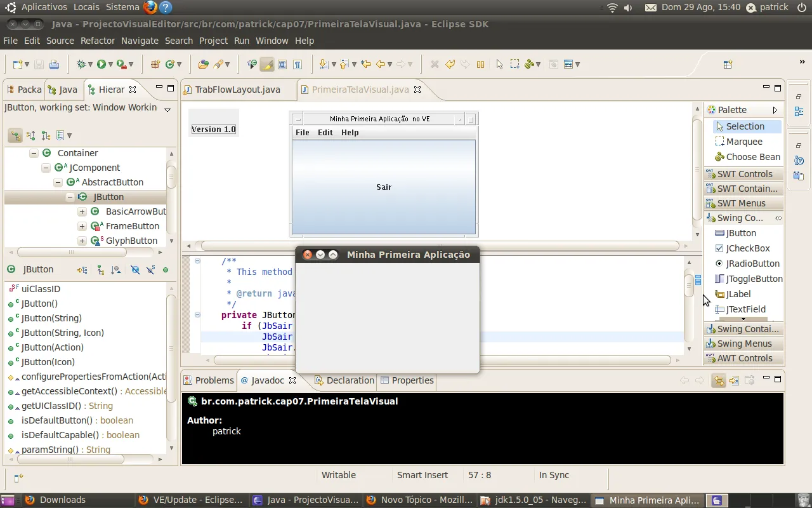Click the New Java Package toolbar icon

(154, 64)
